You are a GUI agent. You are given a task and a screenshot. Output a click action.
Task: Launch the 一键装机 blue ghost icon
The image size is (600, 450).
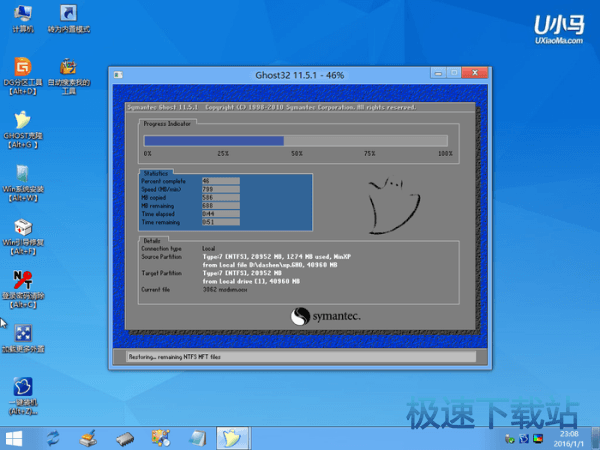pos(23,396)
